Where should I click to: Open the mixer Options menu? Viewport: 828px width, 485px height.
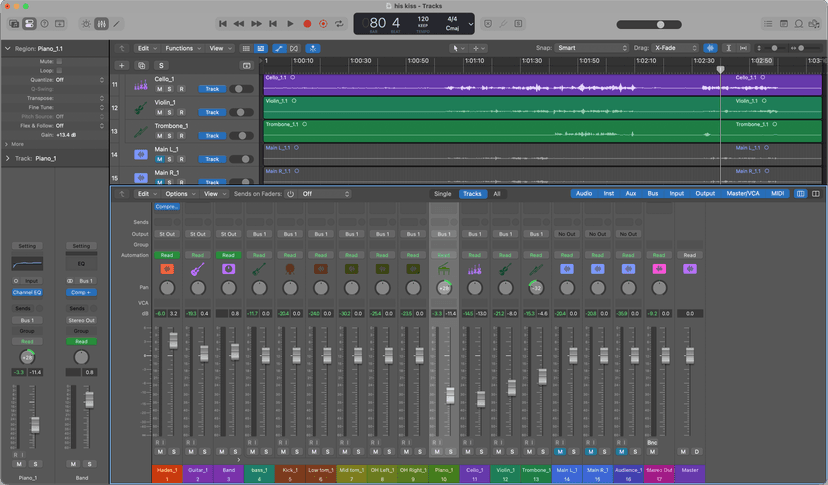click(x=180, y=194)
